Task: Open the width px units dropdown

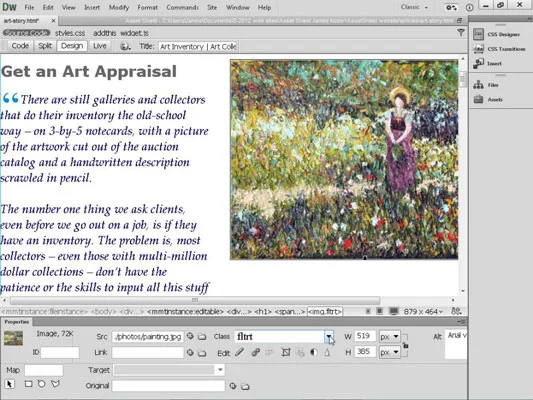Action: tap(390, 337)
